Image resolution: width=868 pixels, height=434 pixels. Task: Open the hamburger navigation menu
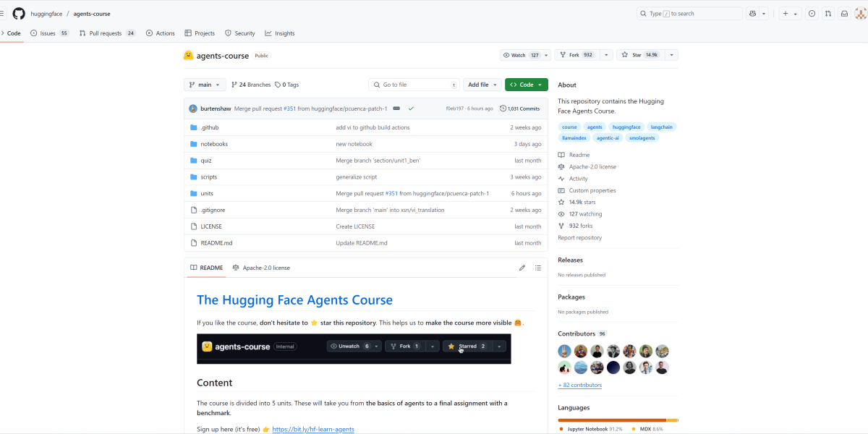pos(2,13)
